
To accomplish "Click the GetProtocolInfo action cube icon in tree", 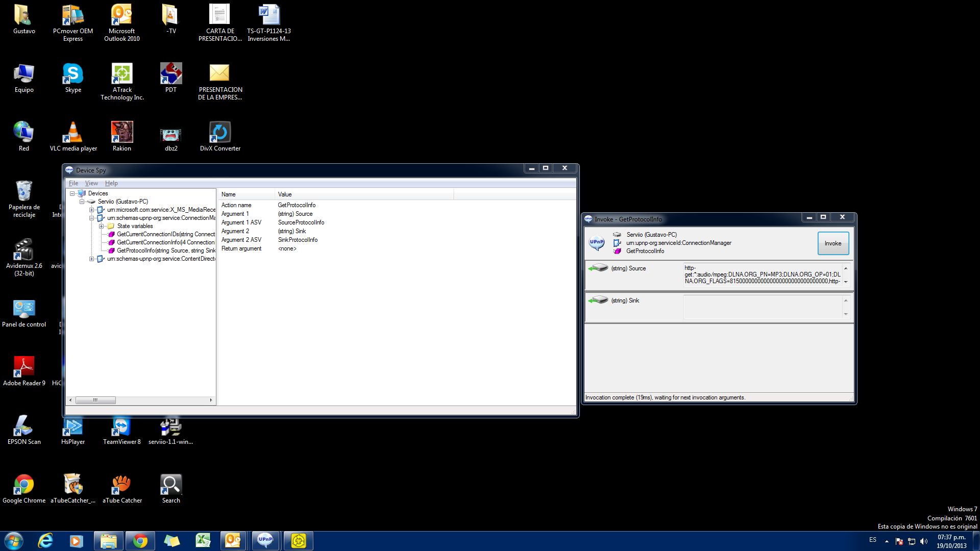I will tap(112, 251).
